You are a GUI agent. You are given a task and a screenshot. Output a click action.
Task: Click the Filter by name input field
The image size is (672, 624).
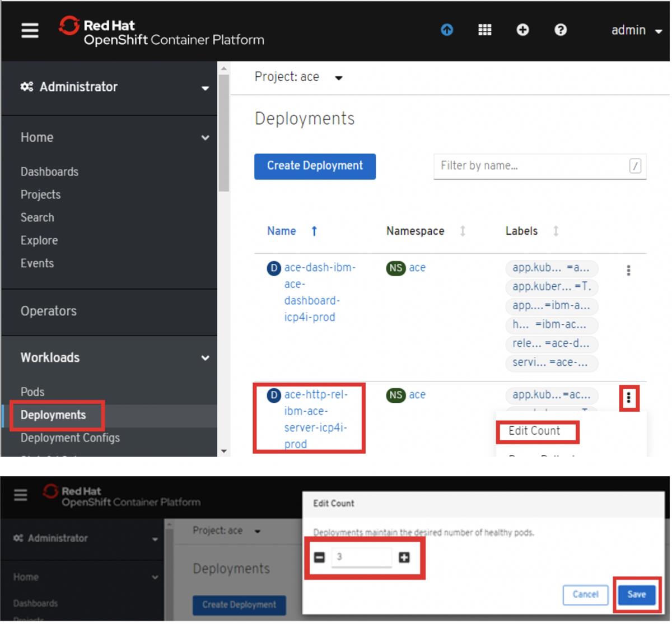538,166
